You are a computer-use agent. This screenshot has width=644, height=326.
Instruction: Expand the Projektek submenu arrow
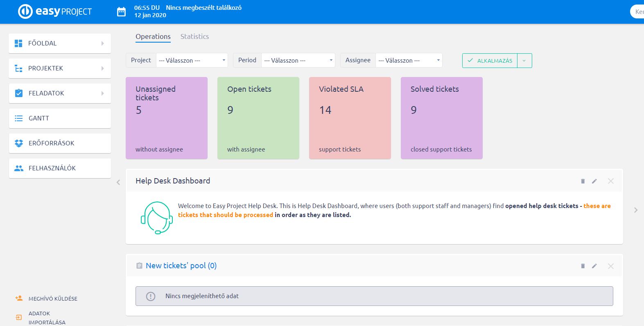102,68
